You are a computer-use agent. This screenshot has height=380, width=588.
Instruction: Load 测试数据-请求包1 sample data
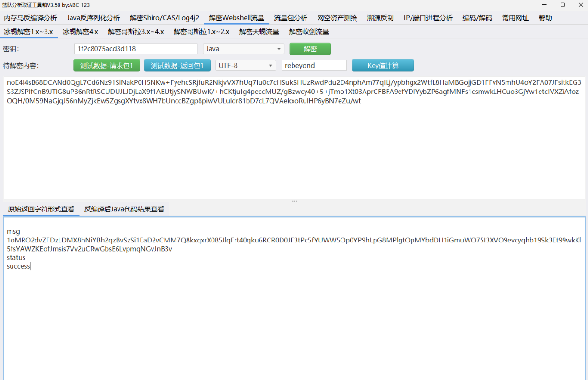click(106, 65)
